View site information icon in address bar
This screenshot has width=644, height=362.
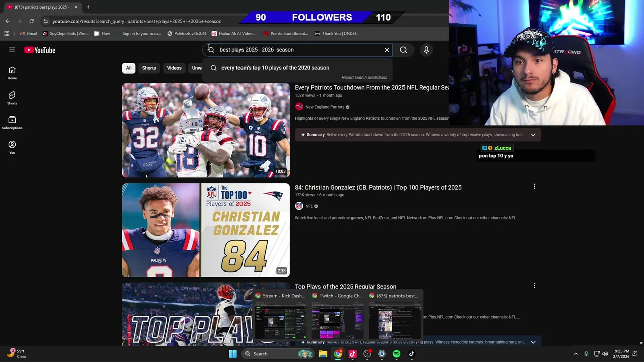tap(46, 21)
